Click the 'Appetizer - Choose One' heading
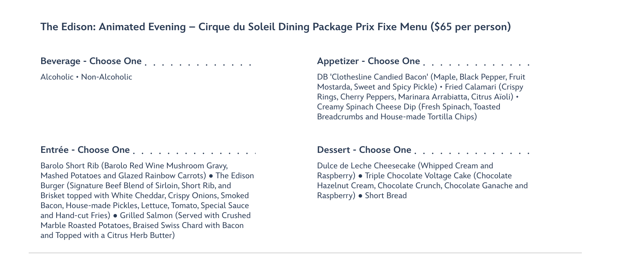 pyautogui.click(x=368, y=61)
